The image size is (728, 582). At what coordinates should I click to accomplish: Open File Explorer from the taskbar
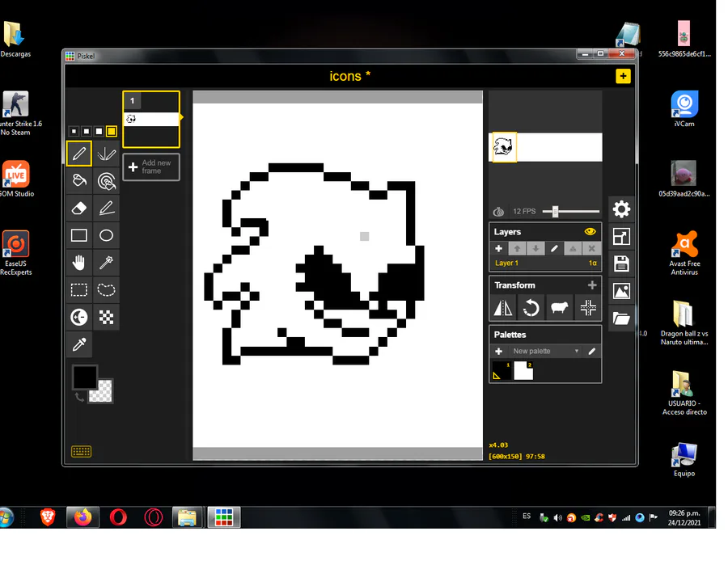coord(187,517)
